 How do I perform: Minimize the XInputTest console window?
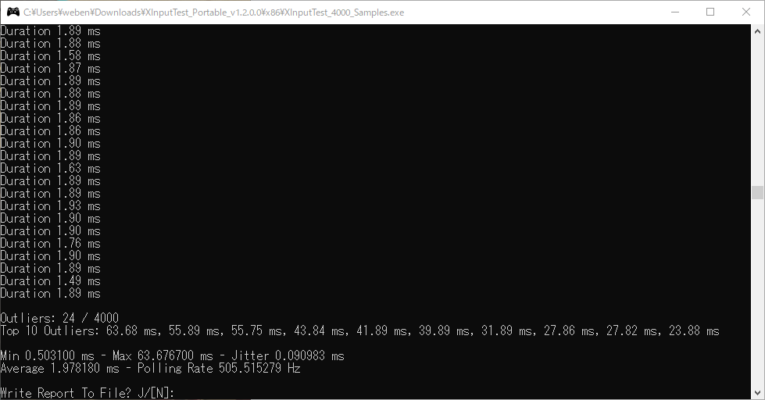[x=675, y=12]
